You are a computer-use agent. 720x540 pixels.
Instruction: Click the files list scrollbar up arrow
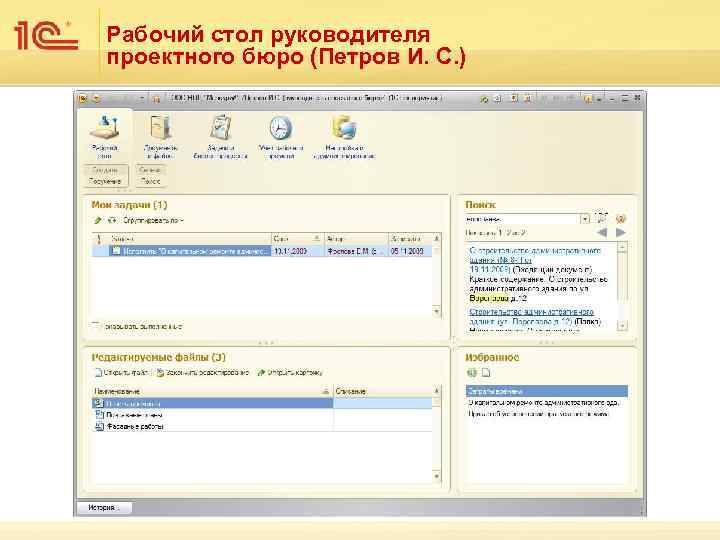[x=437, y=391]
